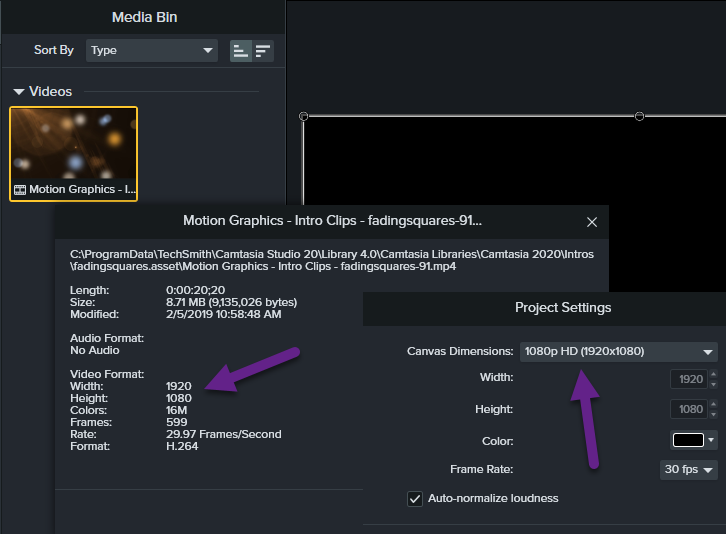Close the Motion Graphics details dialog
This screenshot has height=534, width=726.
coord(592,222)
